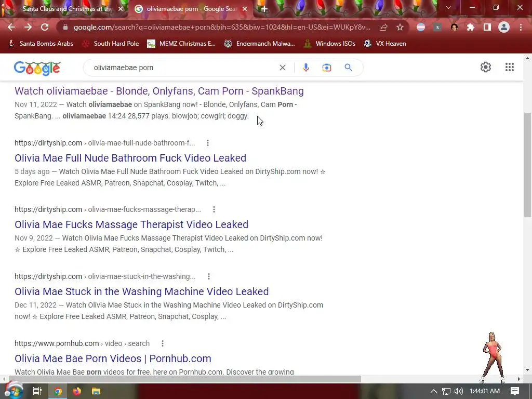This screenshot has height=399, width=532.
Task: Show hidden system tray icons
Action: pyautogui.click(x=434, y=391)
